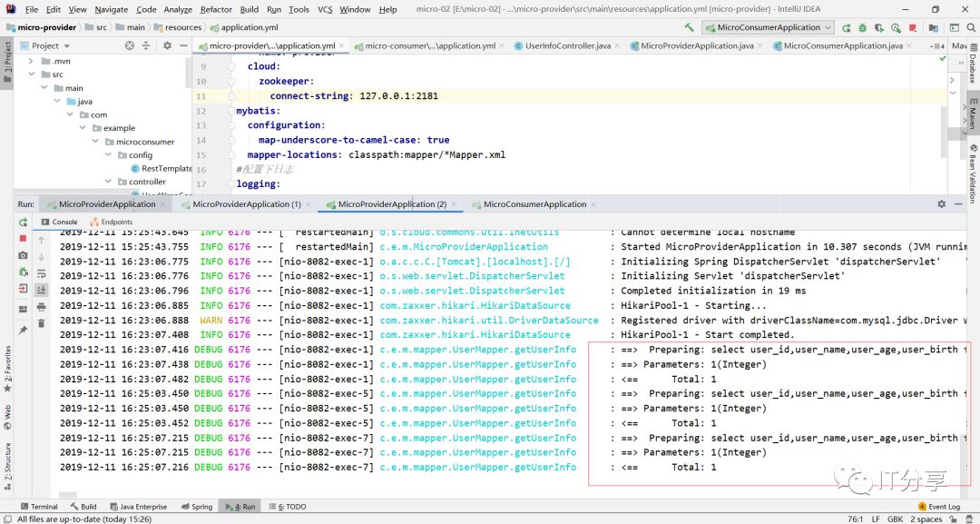This screenshot has height=524, width=980.
Task: Expand the .mvn folder
Action: (x=31, y=61)
